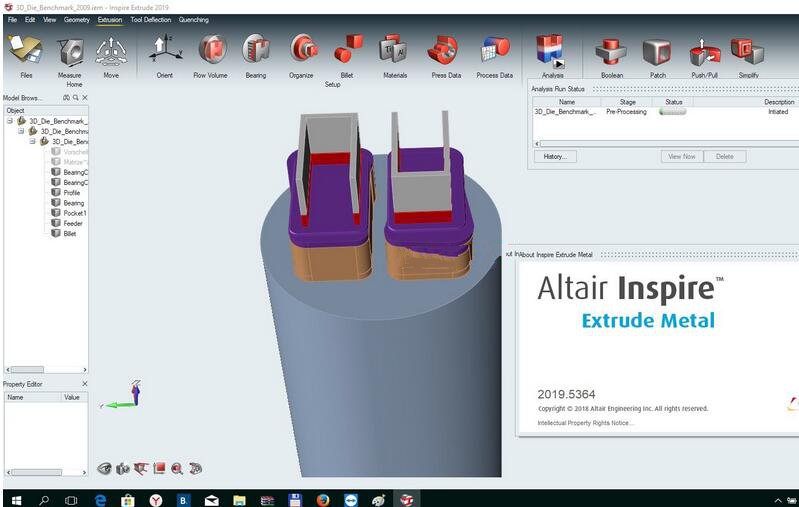Open Windows Start menu
This screenshot has width=799, height=507.
click(x=16, y=500)
